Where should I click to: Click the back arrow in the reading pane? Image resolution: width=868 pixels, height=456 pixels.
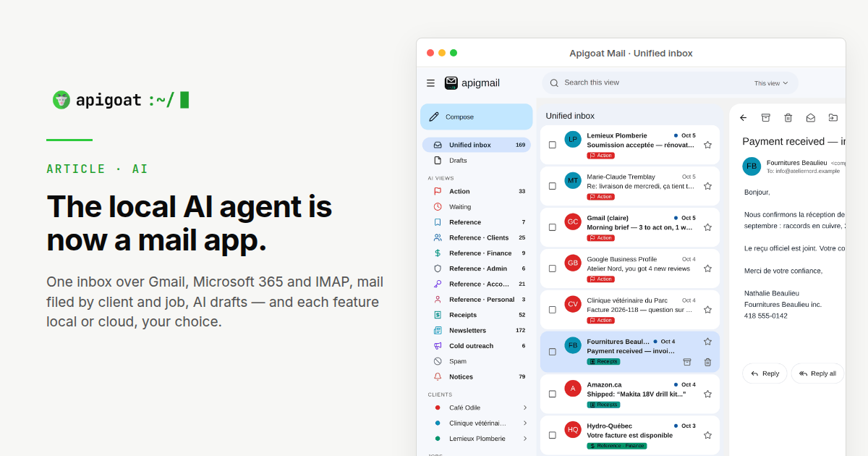(743, 117)
